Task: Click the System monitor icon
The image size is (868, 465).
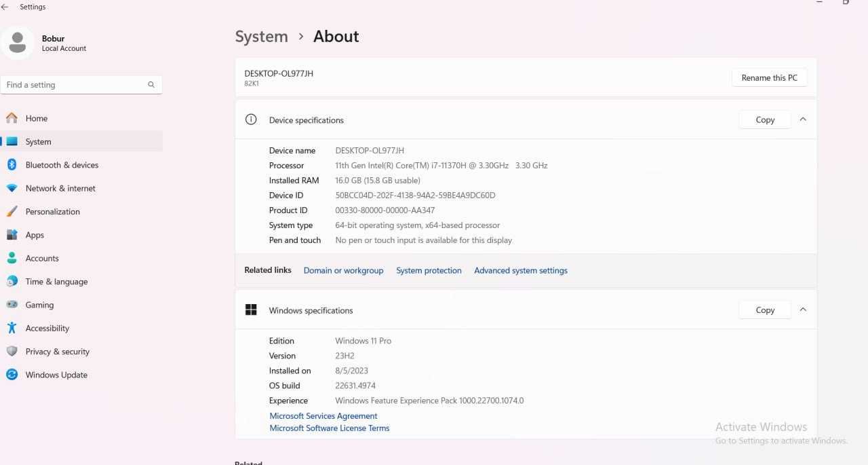Action: pyautogui.click(x=12, y=141)
